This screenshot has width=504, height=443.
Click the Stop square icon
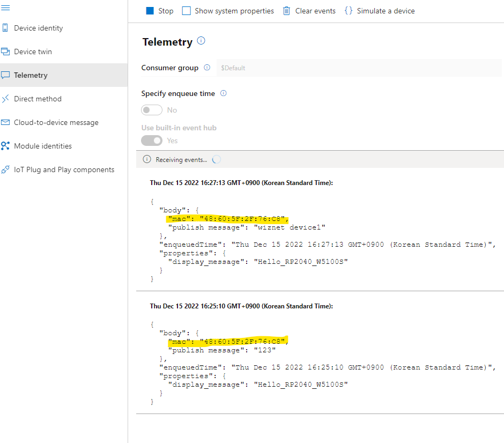coord(150,11)
